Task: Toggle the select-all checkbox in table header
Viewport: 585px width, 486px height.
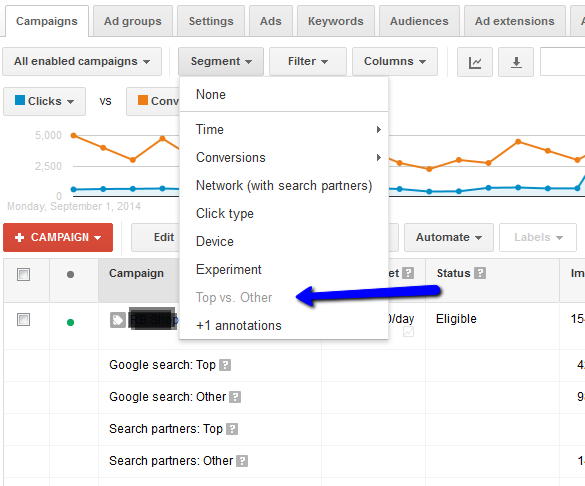Action: [x=24, y=275]
